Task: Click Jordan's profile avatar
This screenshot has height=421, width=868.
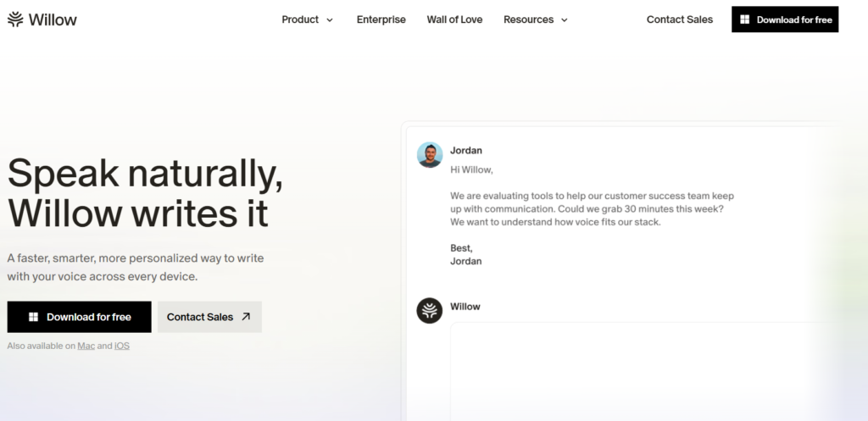Action: 430,154
